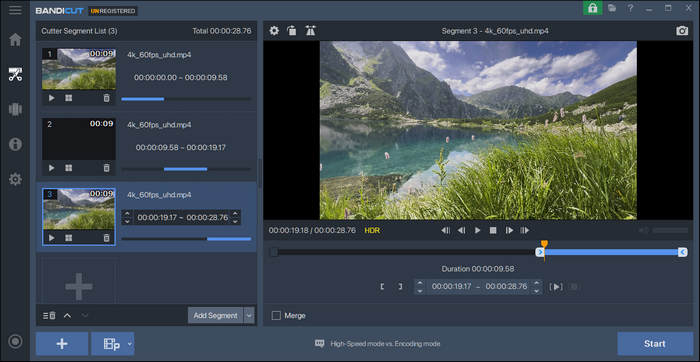Select the Cut mode scissors icon
Image resolution: width=700 pixels, height=362 pixels.
(15, 74)
